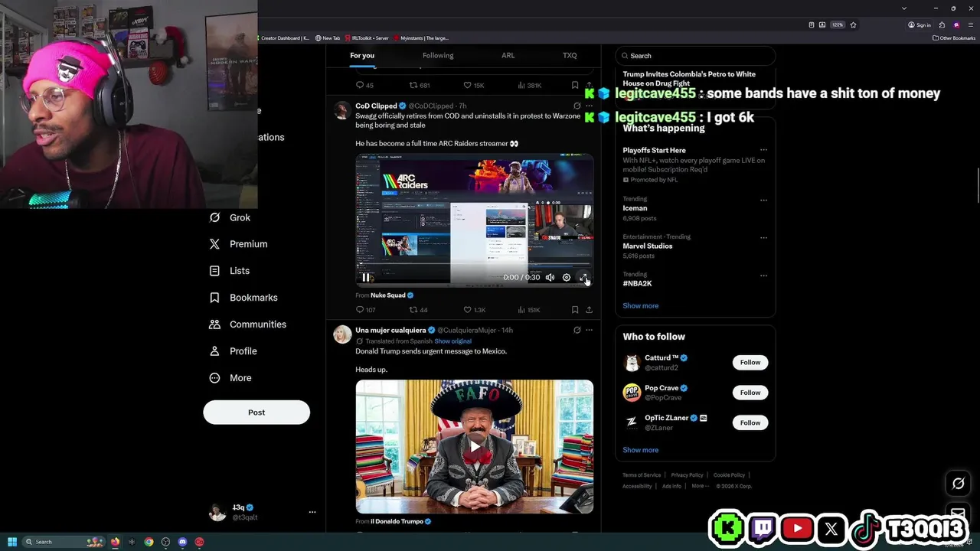Enter fullscreen on the ARC Raiders video

point(583,278)
